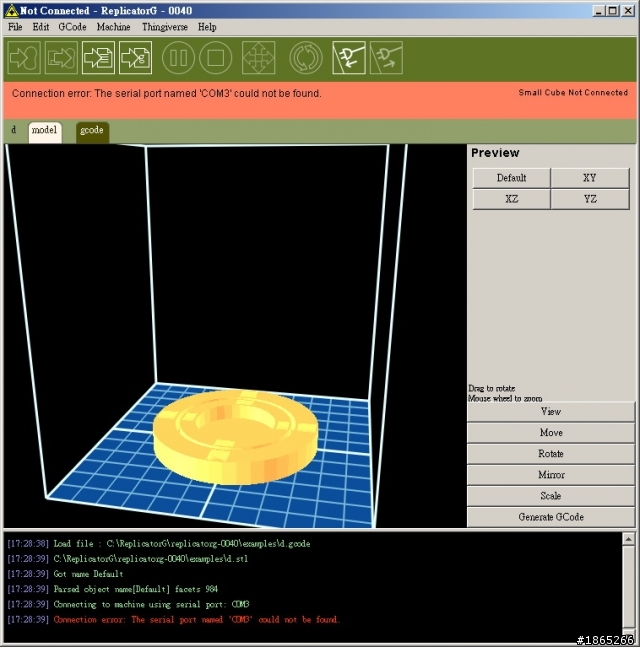Click the Rotate button
Viewport: 640px width, 648px height.
point(551,454)
